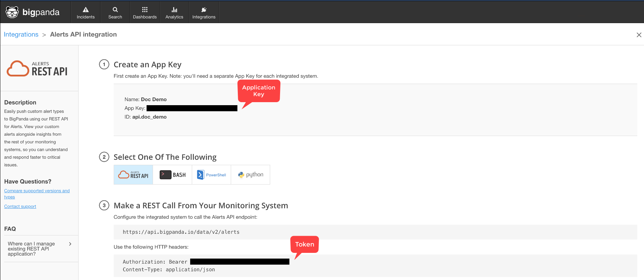
Task: Click the chevron arrow beside the FAQ question
Action: (70, 244)
